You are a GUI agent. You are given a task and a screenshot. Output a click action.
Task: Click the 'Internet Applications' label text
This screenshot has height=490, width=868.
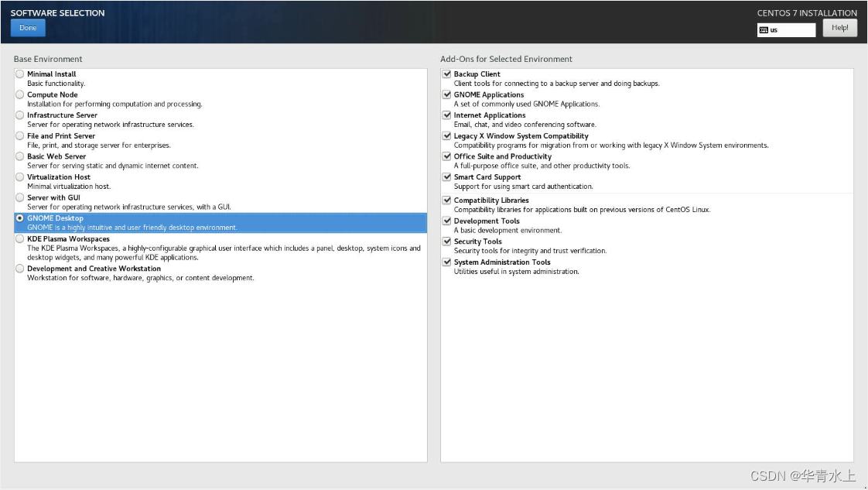[490, 115]
